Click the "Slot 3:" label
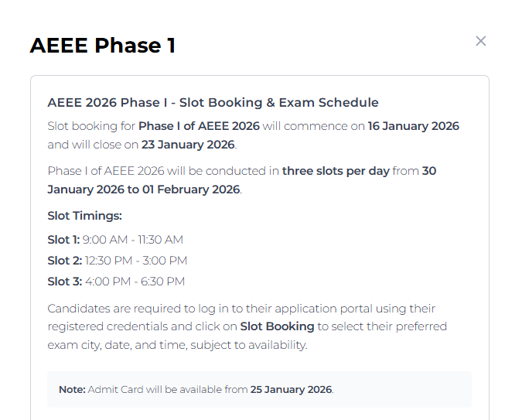 coord(64,282)
